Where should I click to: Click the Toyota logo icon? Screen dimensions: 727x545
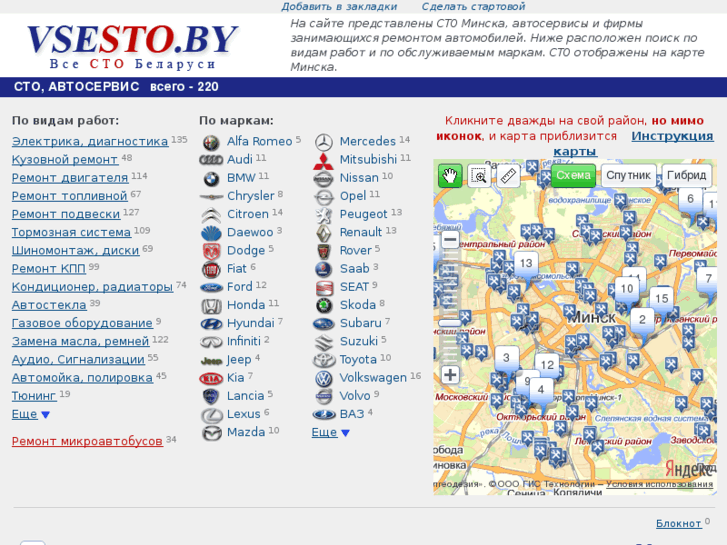tap(324, 360)
